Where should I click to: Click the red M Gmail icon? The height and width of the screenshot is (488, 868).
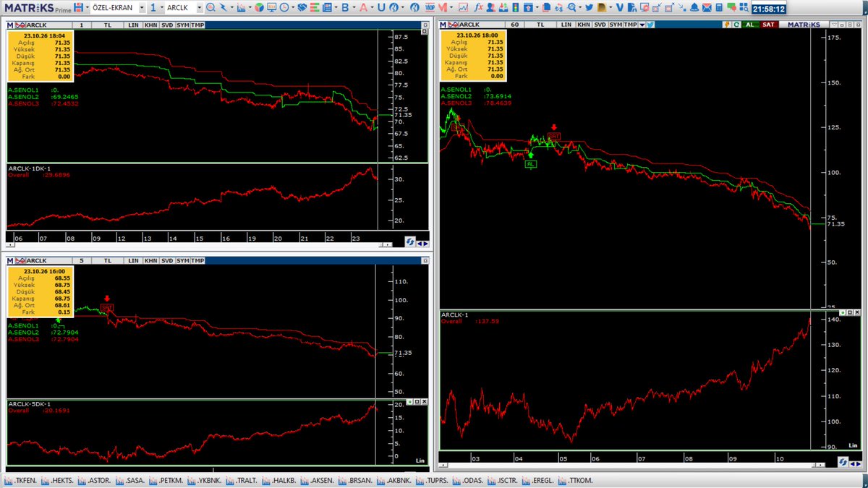443,7
